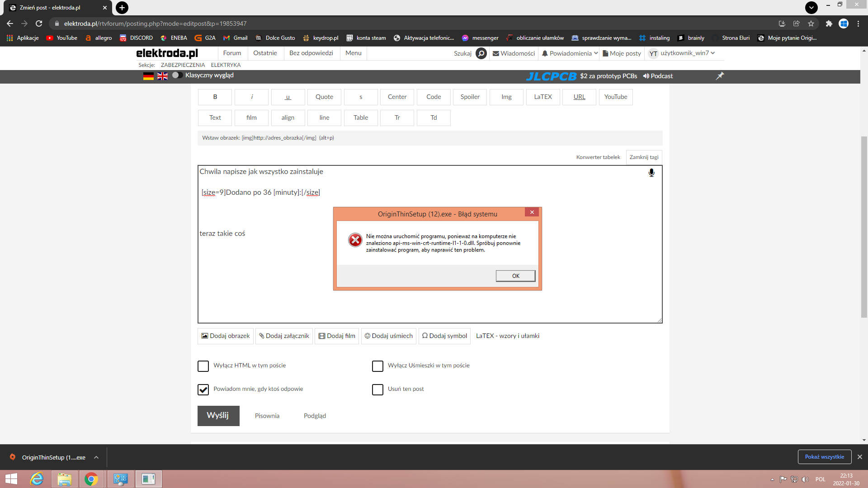Open the JLCPCB sponsor logo link
The image size is (868, 488).
(551, 76)
